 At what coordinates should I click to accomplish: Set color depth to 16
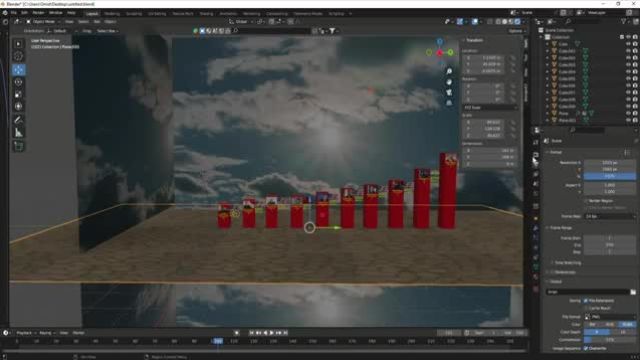(x=623, y=332)
